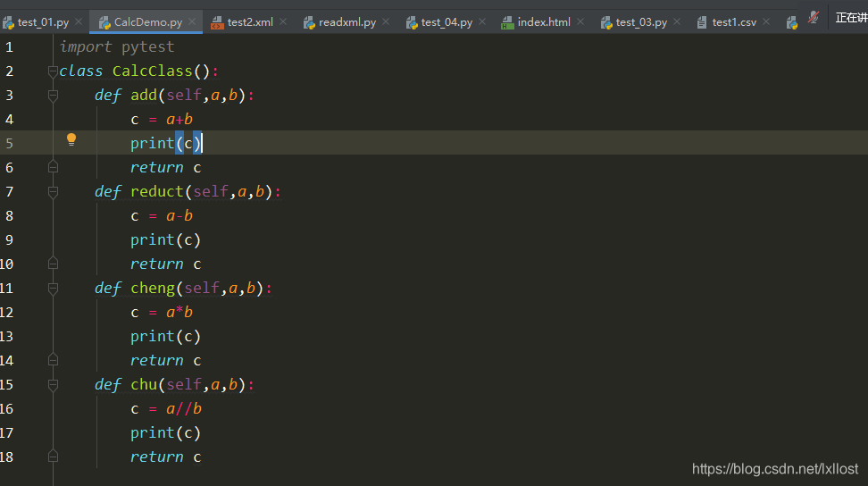The image size is (868, 486).
Task: Collapse the reduct method fold marker
Action: pos(53,192)
